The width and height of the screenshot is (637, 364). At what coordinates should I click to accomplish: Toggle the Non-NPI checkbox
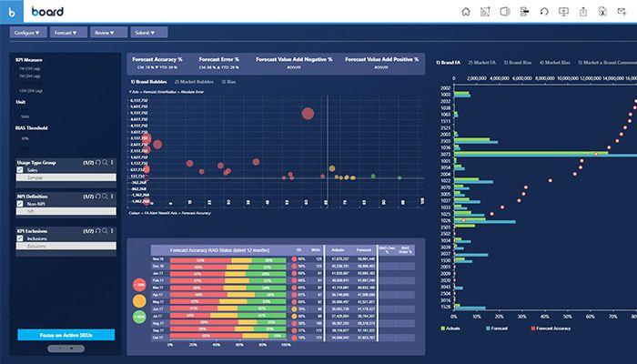[x=20, y=204]
